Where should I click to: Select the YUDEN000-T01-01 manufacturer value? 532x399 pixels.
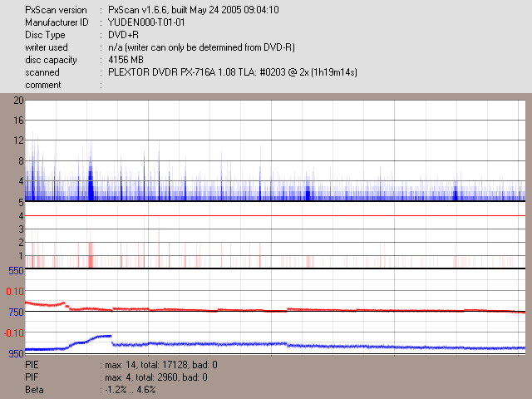(146, 22)
